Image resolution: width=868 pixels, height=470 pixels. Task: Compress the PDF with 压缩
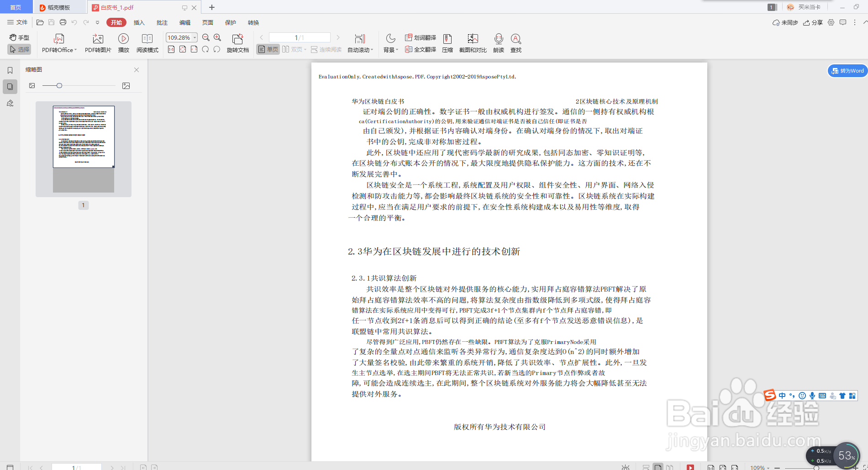447,43
